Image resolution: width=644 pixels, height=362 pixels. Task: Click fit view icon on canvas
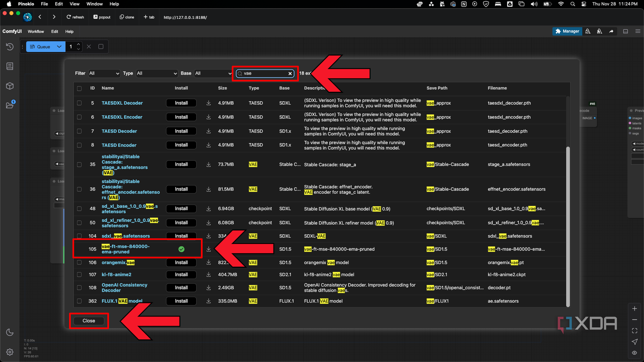coord(635,331)
